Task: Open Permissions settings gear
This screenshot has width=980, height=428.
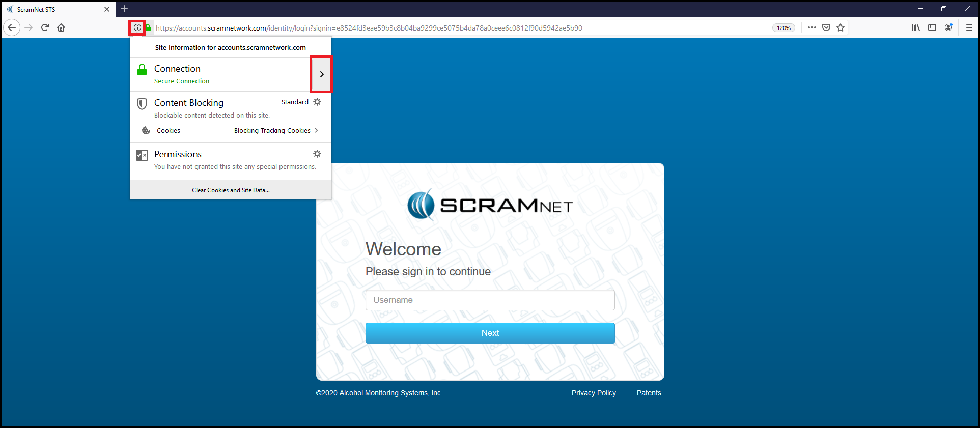Action: coord(317,154)
